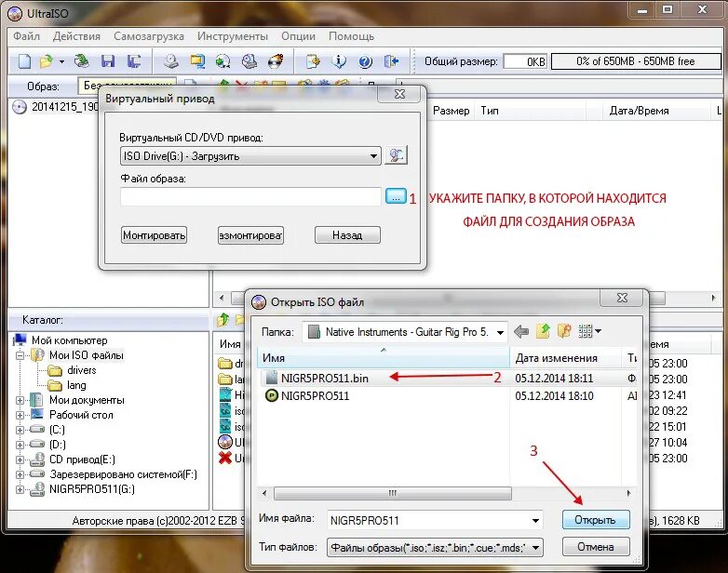Click the blue Help question mark icon
This screenshot has width=728, height=573.
pyautogui.click(x=365, y=61)
